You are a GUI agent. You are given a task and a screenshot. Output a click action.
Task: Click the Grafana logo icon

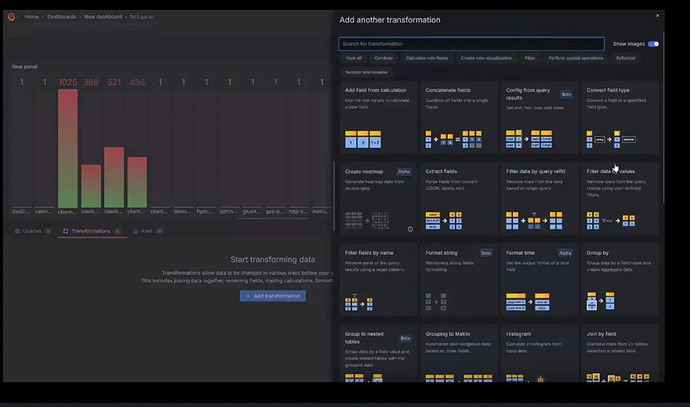pos(11,16)
